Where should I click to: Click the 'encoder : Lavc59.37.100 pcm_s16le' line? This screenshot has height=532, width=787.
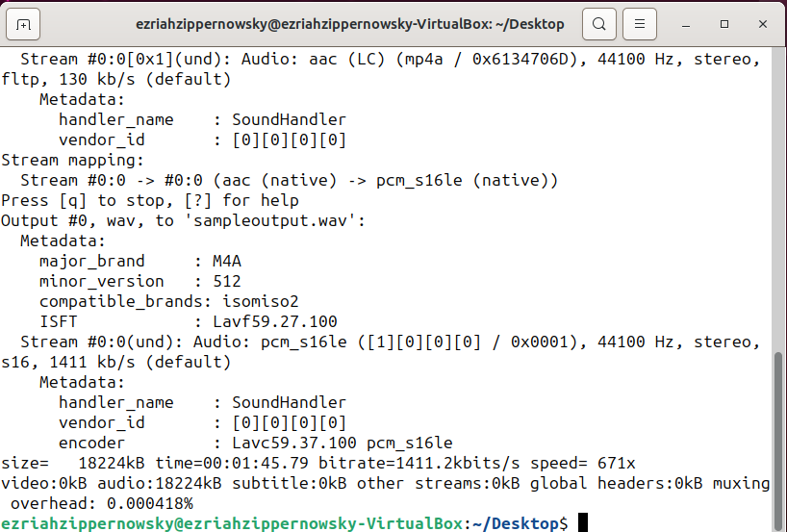(256, 443)
